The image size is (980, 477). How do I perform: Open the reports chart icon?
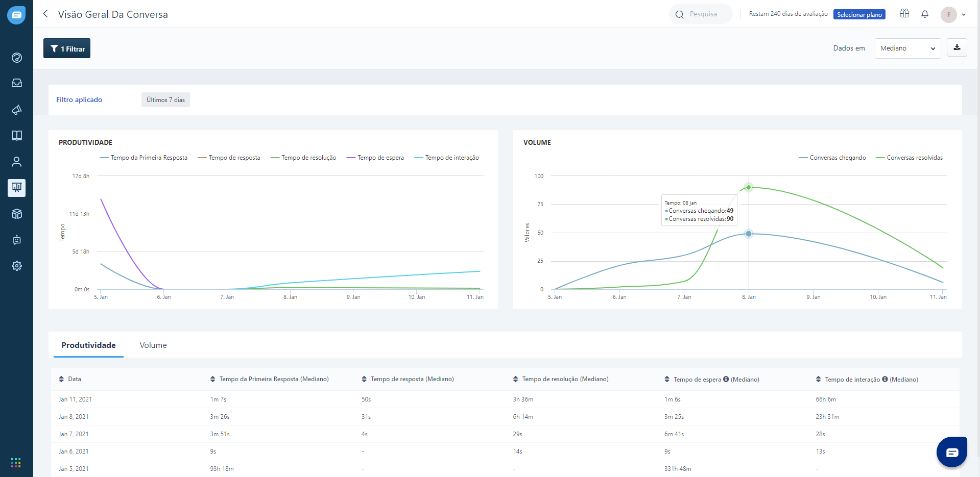pos(17,188)
